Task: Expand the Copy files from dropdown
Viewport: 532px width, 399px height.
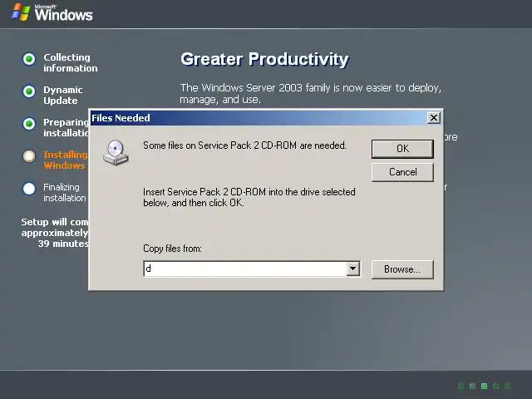Action: tap(352, 268)
